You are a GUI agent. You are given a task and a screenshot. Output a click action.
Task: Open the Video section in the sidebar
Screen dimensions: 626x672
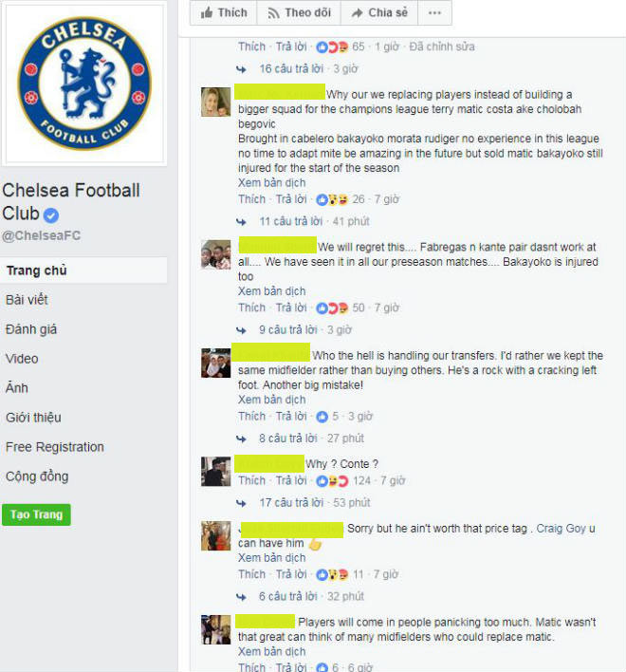[x=22, y=359]
